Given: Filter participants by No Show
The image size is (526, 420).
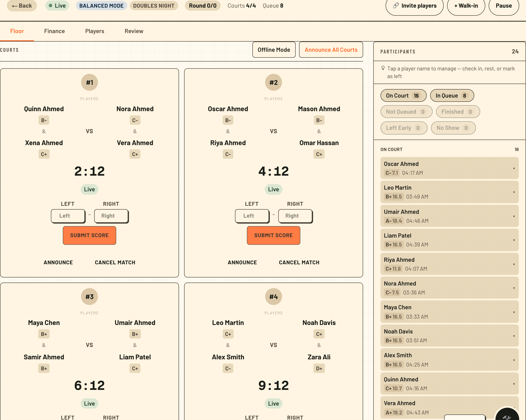Looking at the screenshot, I should click(453, 128).
